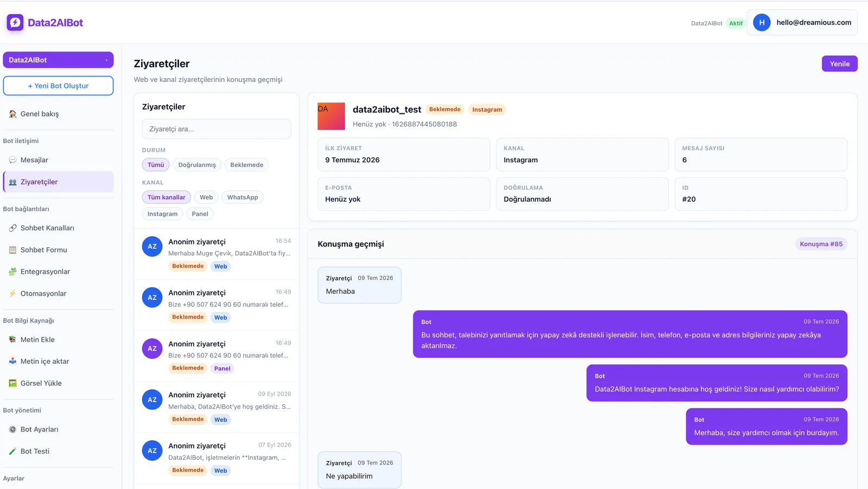868x489 pixels.
Task: Click the Otomasyonlar lightning bolt icon
Action: pyautogui.click(x=12, y=293)
